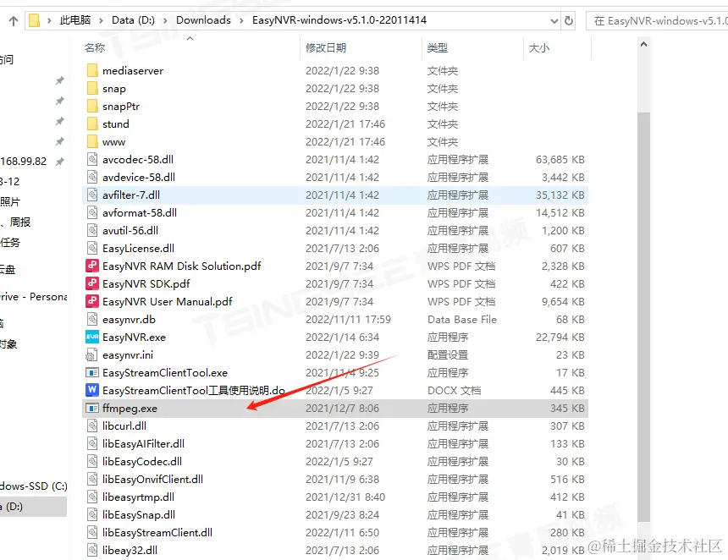
Task: Select the EasyNVR User Manual.pdf icon
Action: tap(92, 302)
